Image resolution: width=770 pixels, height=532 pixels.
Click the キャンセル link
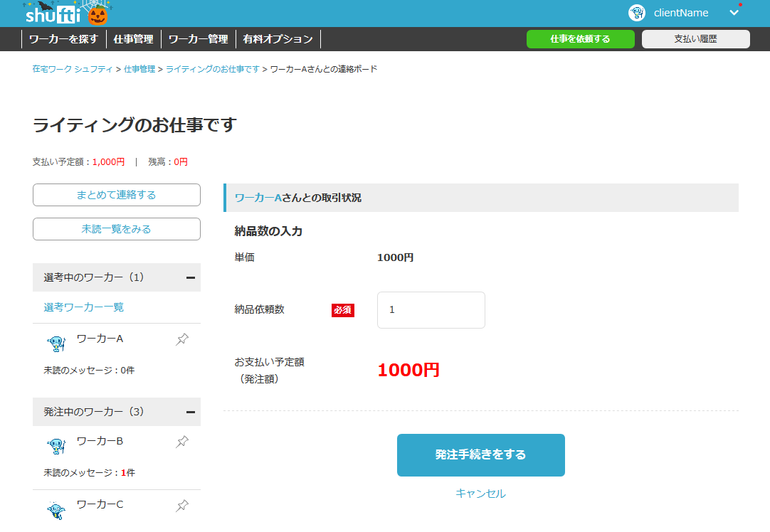click(x=481, y=494)
